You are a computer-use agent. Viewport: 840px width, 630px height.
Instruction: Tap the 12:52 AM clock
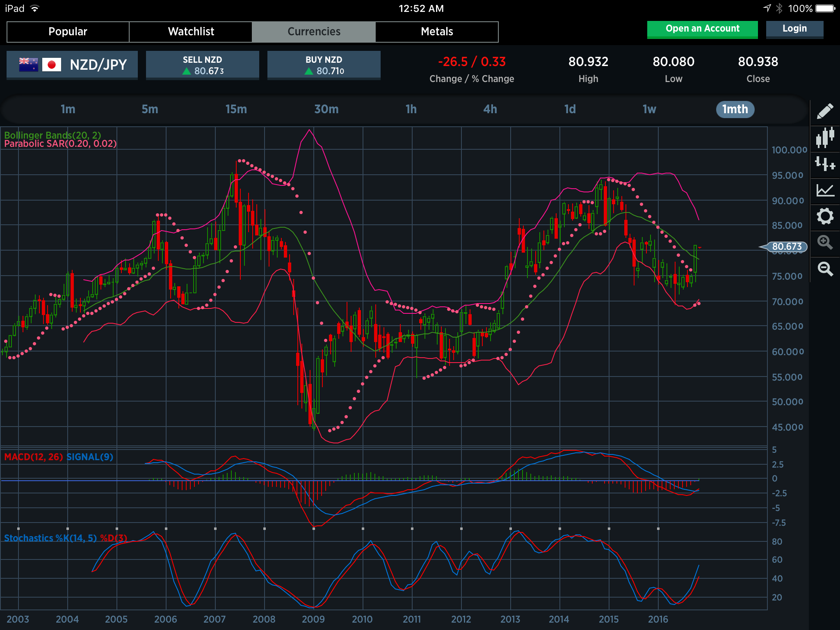pos(421,9)
